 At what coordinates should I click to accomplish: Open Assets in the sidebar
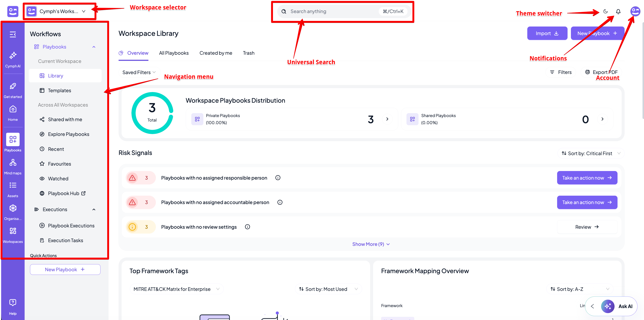tap(13, 189)
